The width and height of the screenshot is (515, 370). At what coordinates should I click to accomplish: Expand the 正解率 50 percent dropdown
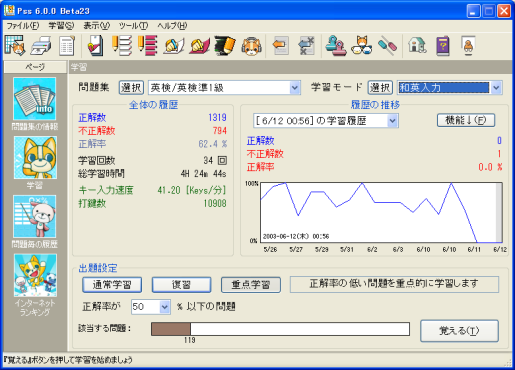[165, 307]
